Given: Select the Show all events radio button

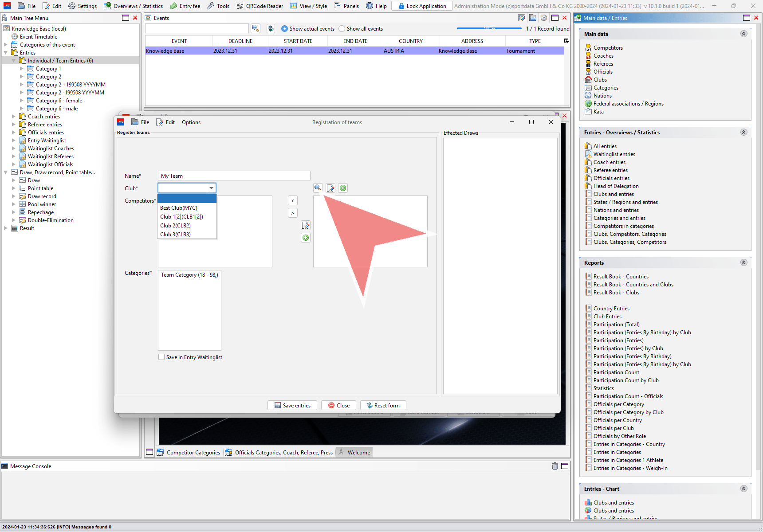Looking at the screenshot, I should 342,29.
